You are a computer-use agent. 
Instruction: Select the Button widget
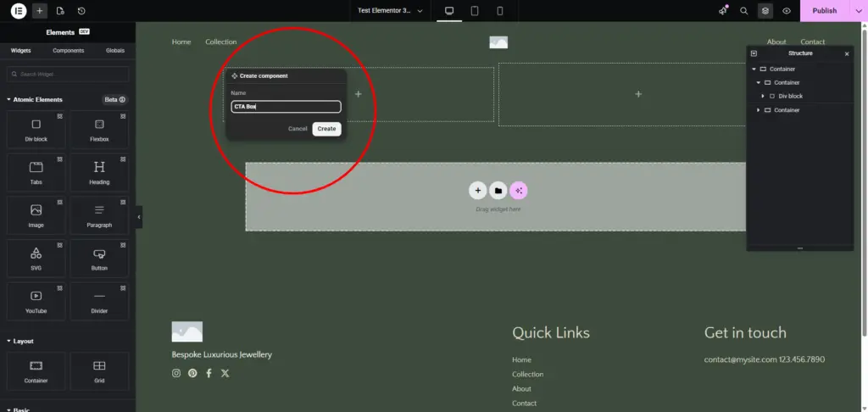(x=99, y=258)
